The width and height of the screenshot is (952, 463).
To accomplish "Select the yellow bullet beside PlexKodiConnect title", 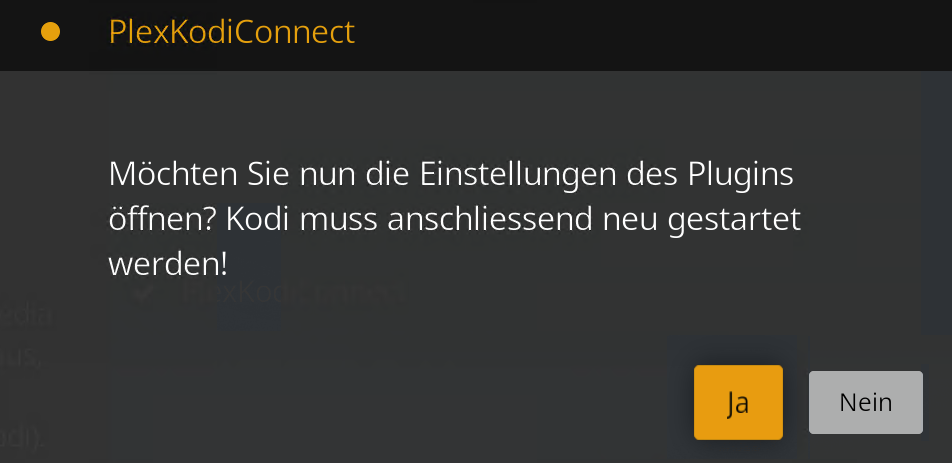I will (x=50, y=32).
